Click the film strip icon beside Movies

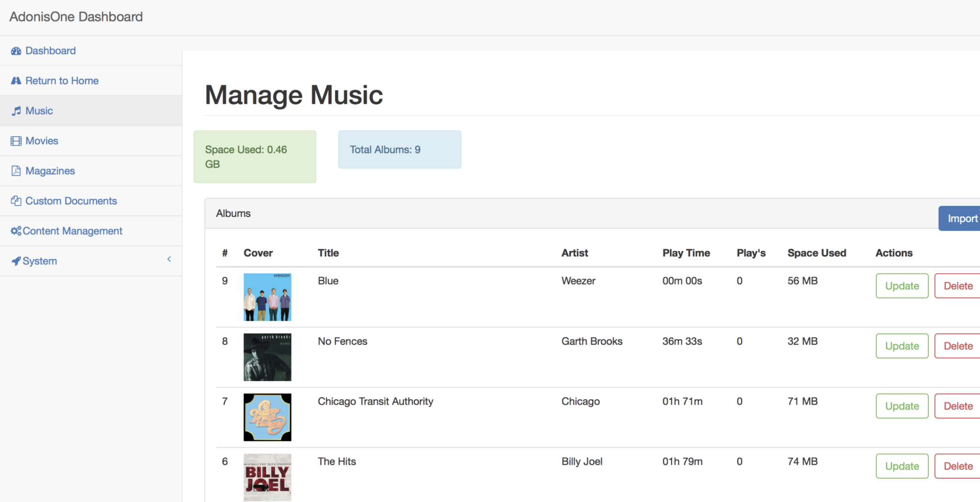tap(16, 141)
